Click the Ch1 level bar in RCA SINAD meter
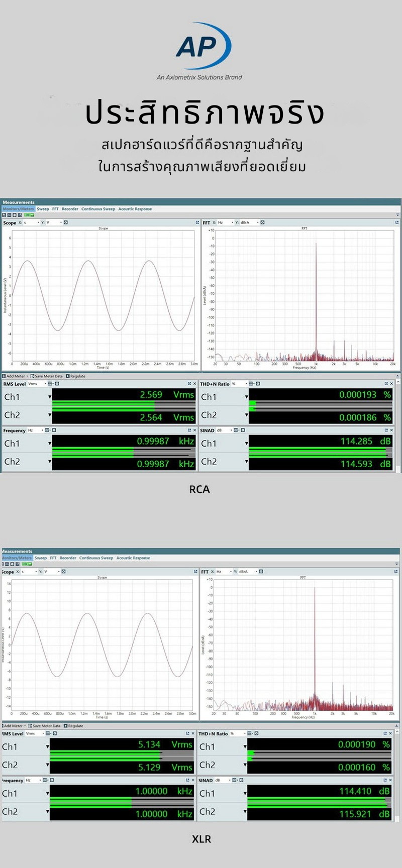This screenshot has width=402, height=868. point(320,448)
